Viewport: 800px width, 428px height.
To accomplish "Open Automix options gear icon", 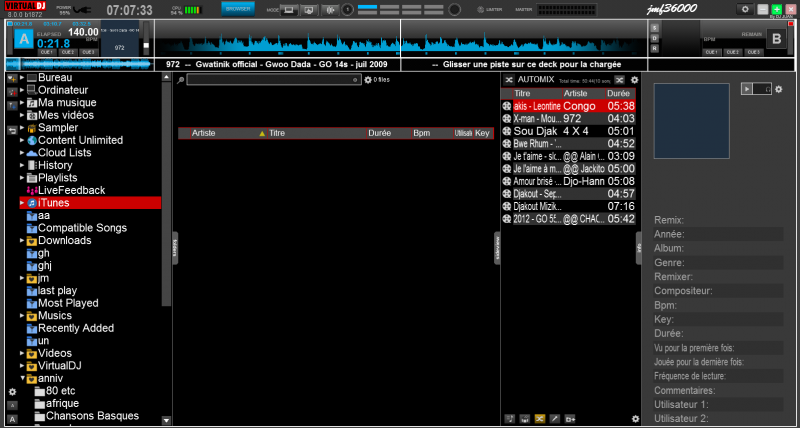I will click(x=634, y=79).
